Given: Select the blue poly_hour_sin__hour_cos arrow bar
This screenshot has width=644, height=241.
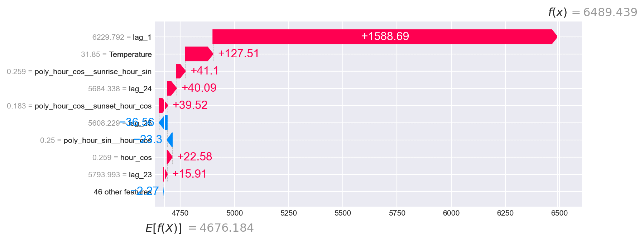Looking at the screenshot, I should (x=170, y=140).
